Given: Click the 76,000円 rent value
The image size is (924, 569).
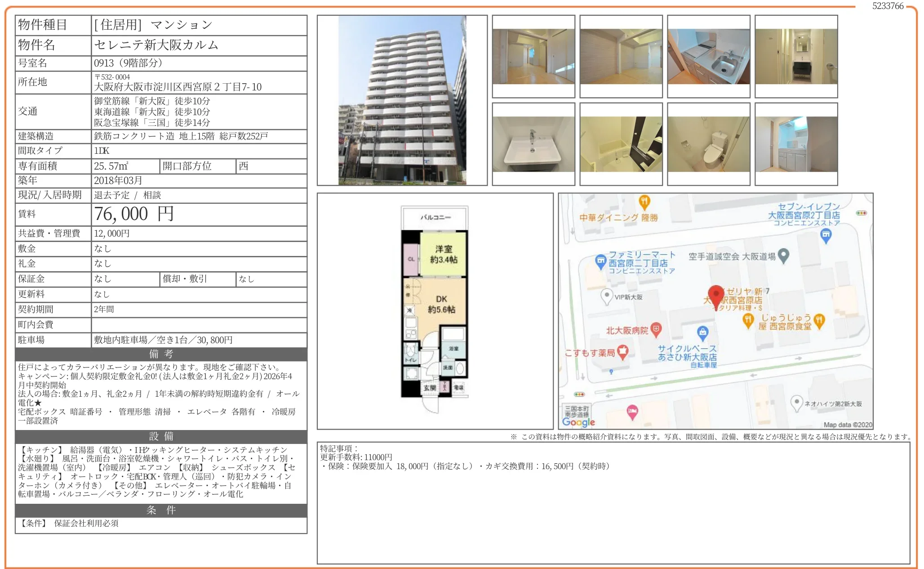Looking at the screenshot, I should (x=134, y=214).
